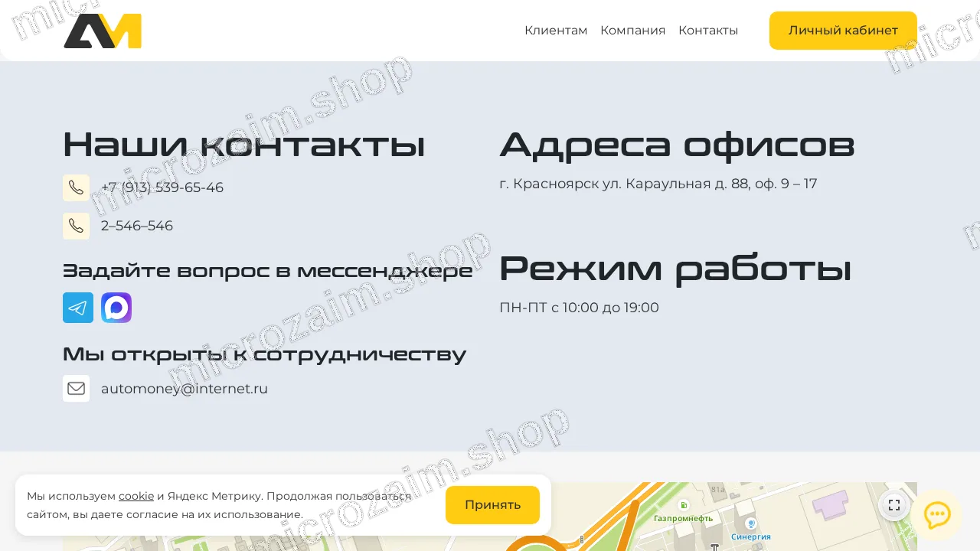Expand the map to fullscreen
Viewport: 980px width, 551px height.
coord(893,505)
